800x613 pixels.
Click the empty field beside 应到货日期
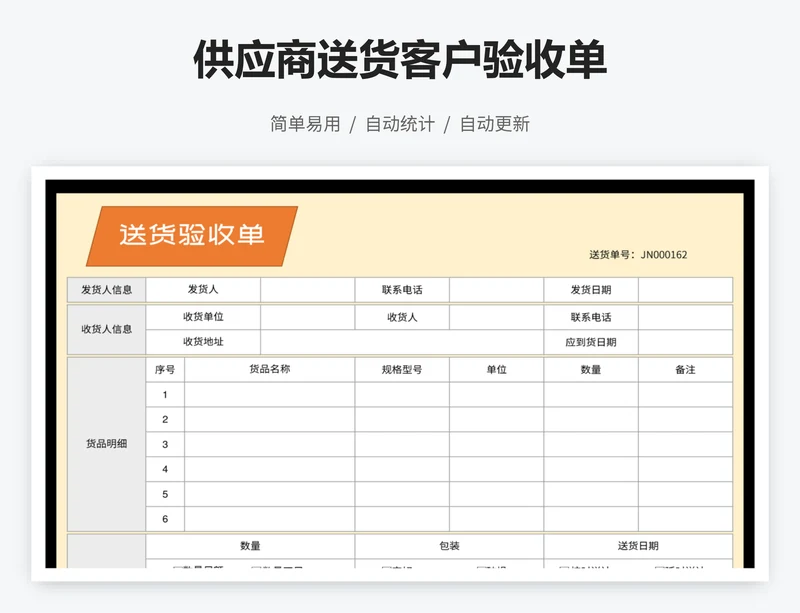(x=685, y=342)
